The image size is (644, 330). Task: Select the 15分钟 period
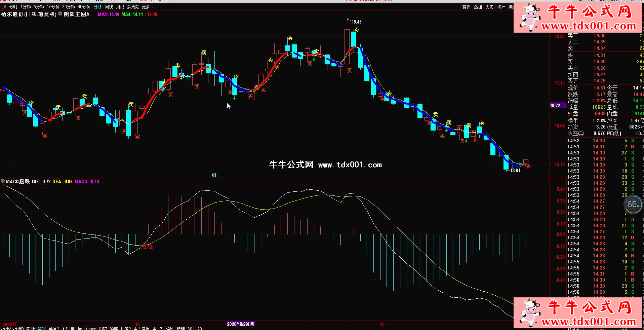(x=53, y=7)
